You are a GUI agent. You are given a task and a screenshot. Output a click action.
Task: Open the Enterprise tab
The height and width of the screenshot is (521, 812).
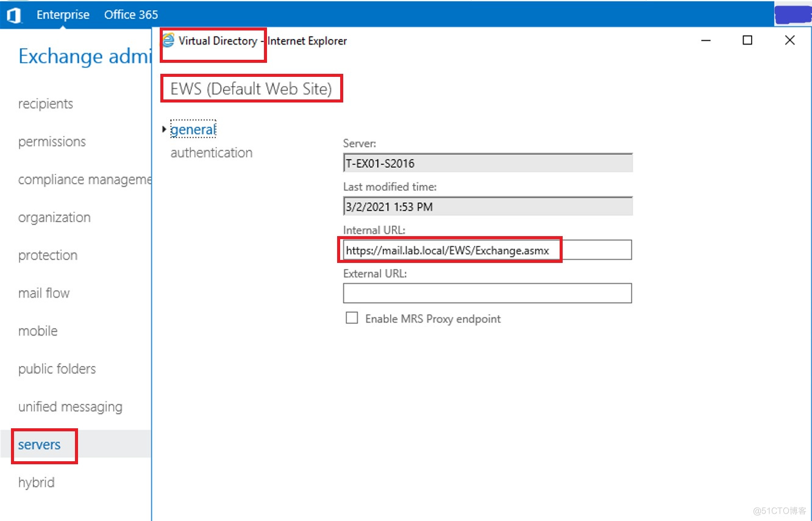[63, 15]
